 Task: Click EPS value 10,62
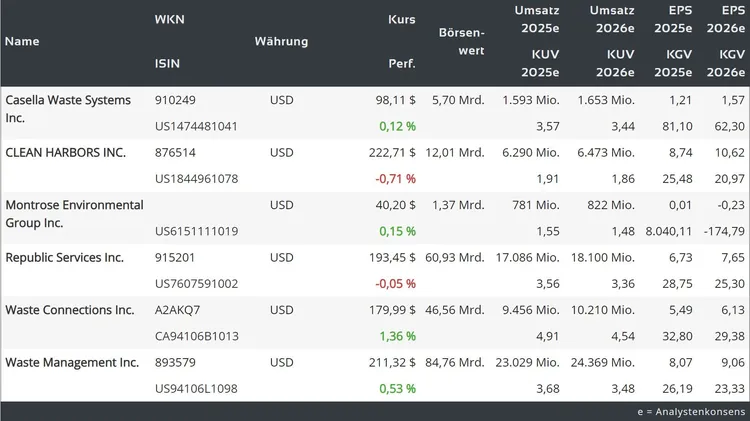coord(730,153)
